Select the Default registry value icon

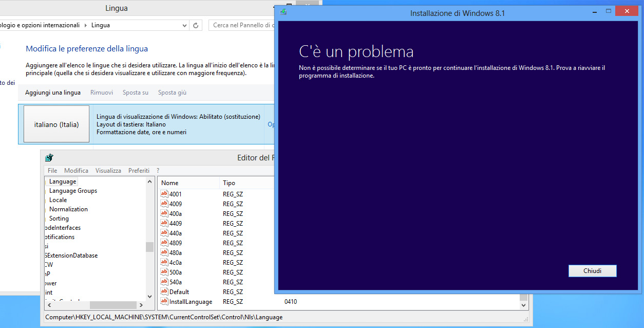[x=164, y=291]
